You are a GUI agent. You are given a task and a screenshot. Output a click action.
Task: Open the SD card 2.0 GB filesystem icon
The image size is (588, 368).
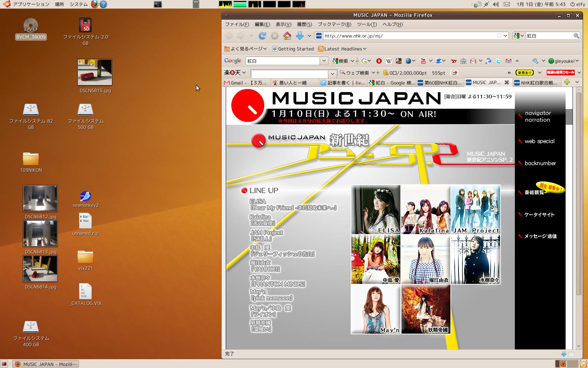(x=85, y=32)
